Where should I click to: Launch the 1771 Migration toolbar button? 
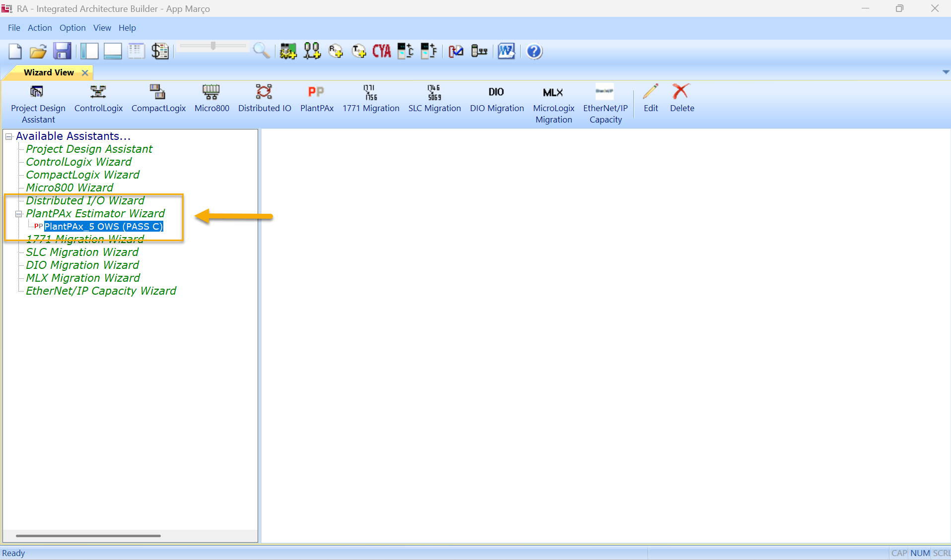point(371,99)
